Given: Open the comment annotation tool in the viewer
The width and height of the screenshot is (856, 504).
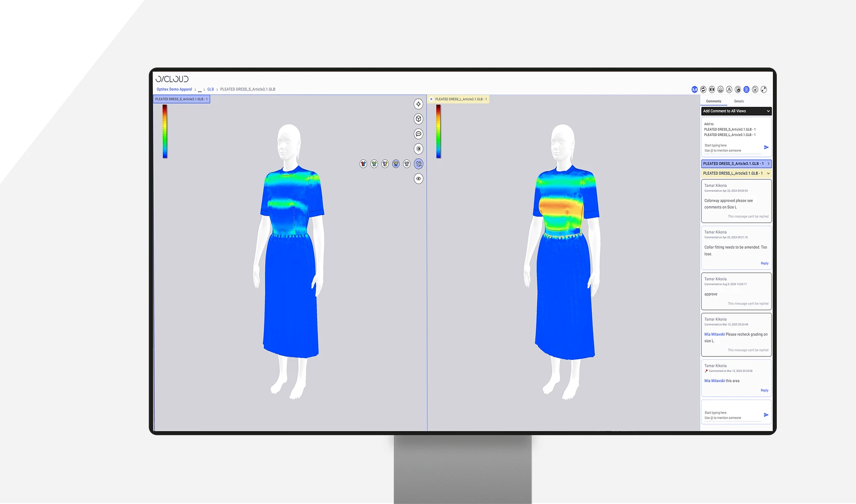Looking at the screenshot, I should pos(419,134).
